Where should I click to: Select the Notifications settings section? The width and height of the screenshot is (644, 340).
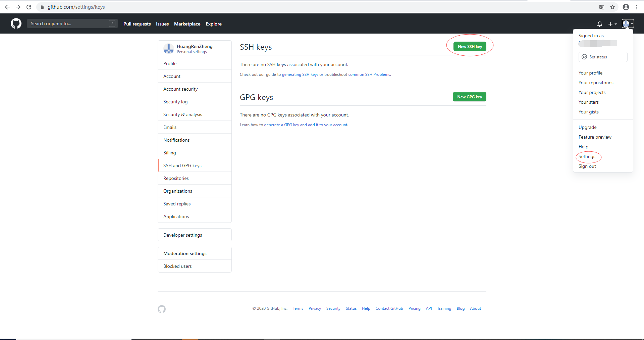[176, 140]
